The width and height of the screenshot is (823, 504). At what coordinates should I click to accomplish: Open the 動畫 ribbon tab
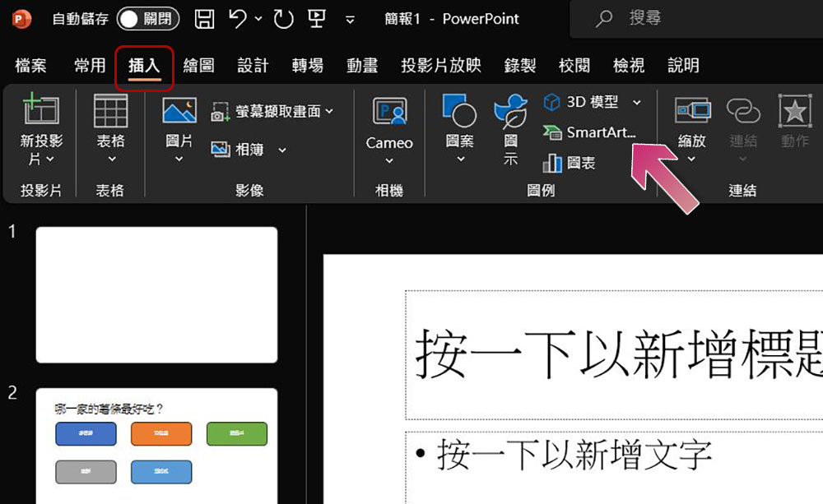[362, 66]
